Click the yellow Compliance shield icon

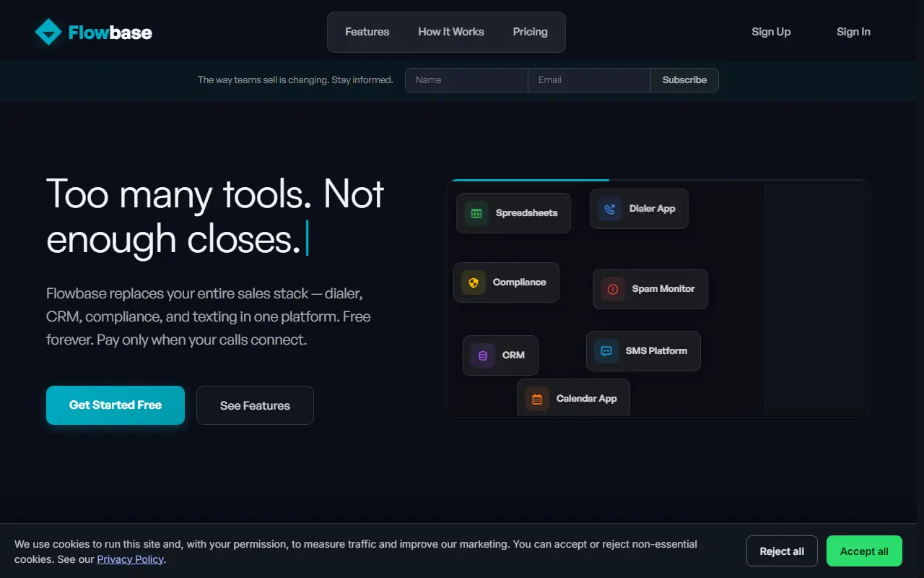tap(474, 282)
